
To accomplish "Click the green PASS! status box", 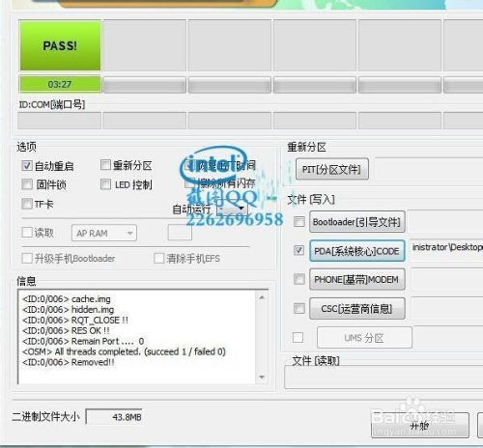I will pyautogui.click(x=60, y=45).
